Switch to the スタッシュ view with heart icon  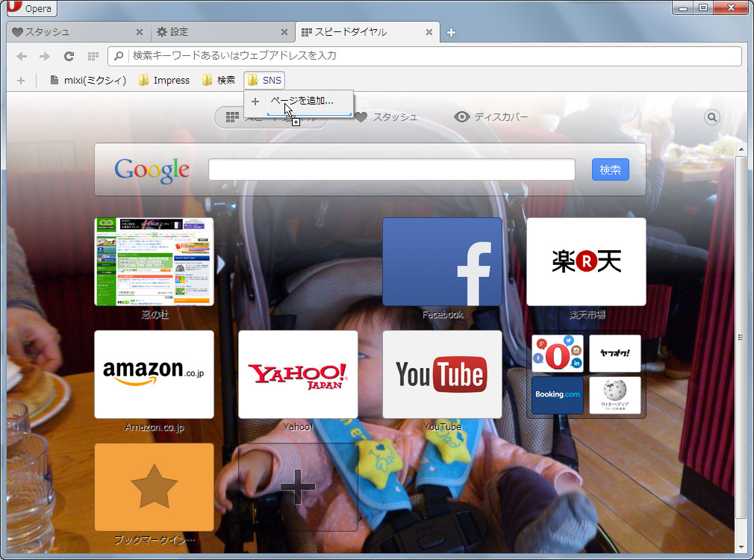point(387,117)
